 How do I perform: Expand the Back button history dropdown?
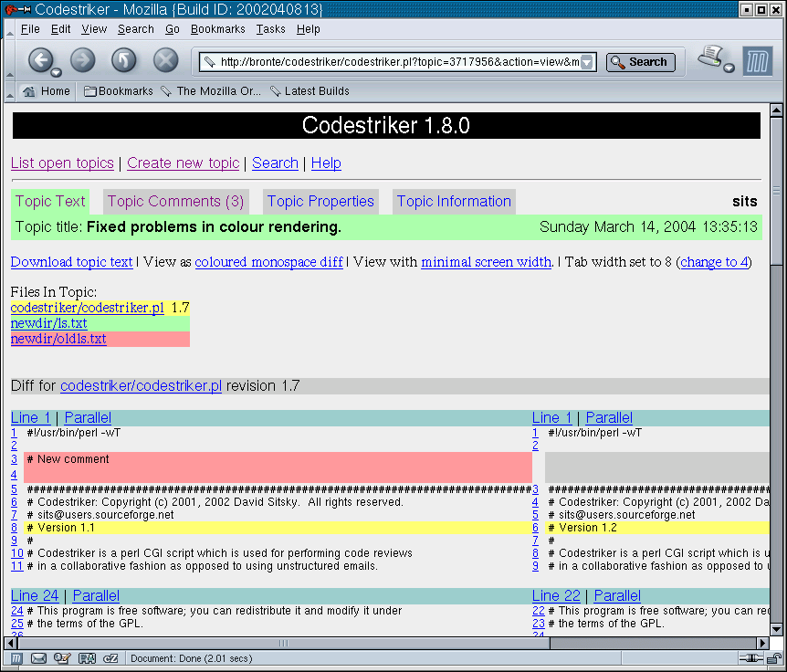[57, 72]
